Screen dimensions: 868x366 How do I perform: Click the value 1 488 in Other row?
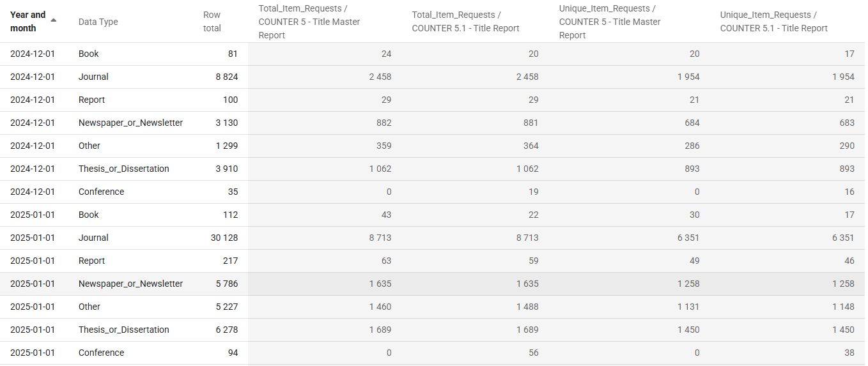(x=527, y=307)
